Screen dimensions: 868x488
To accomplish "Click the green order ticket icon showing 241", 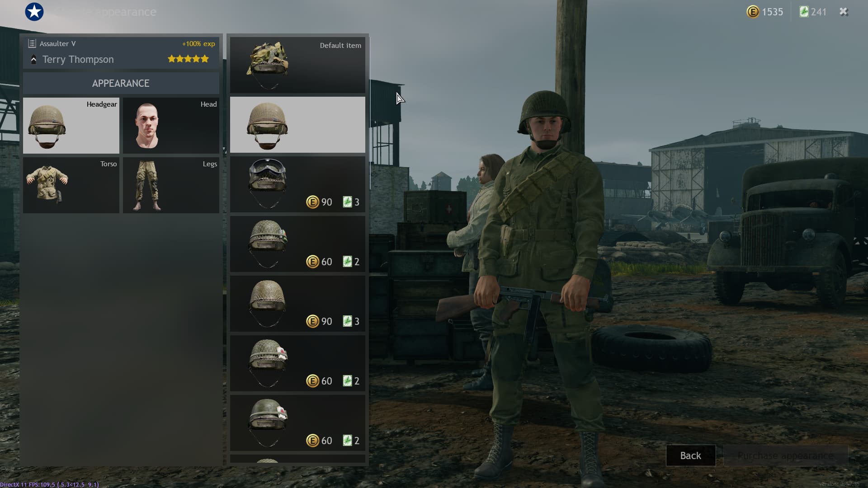I will point(803,12).
